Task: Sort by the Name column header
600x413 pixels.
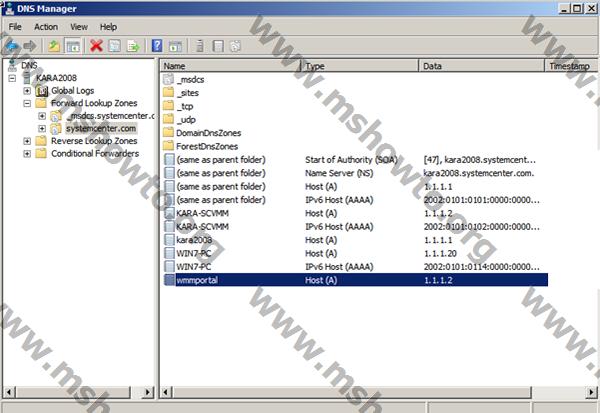Action: point(230,66)
